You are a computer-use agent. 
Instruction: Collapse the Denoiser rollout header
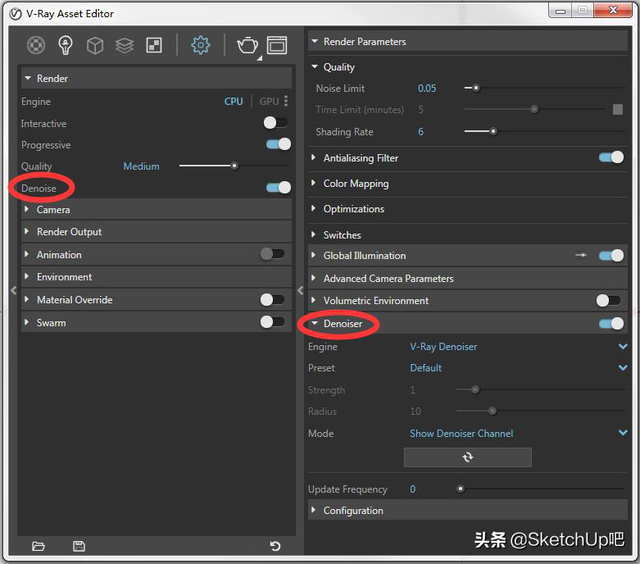click(467, 324)
